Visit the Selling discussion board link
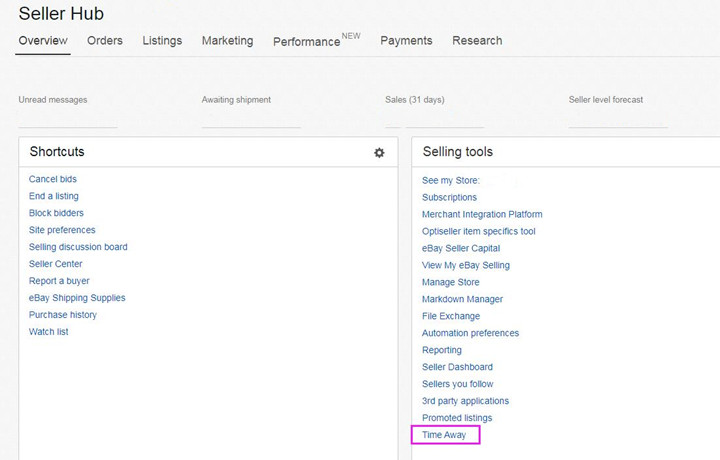720x460 pixels. (78, 247)
